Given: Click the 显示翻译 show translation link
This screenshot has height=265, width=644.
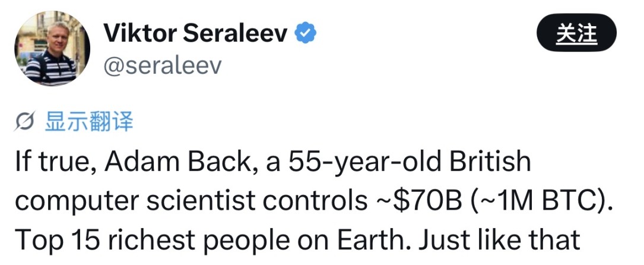Looking at the screenshot, I should point(90,121).
